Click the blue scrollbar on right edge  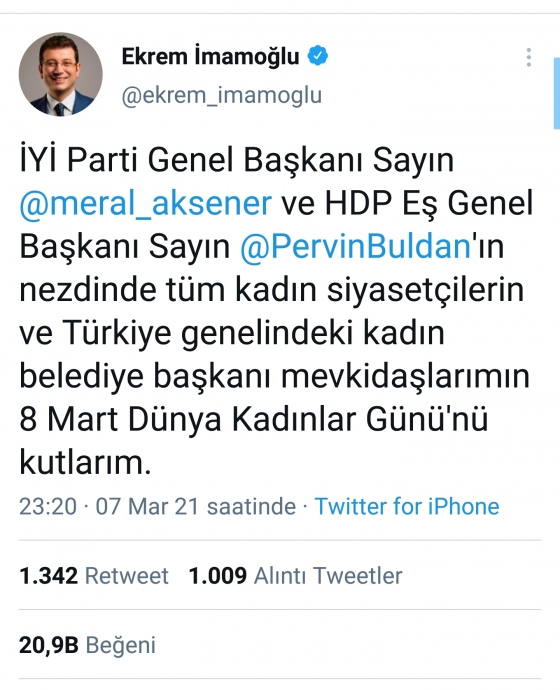[556, 93]
